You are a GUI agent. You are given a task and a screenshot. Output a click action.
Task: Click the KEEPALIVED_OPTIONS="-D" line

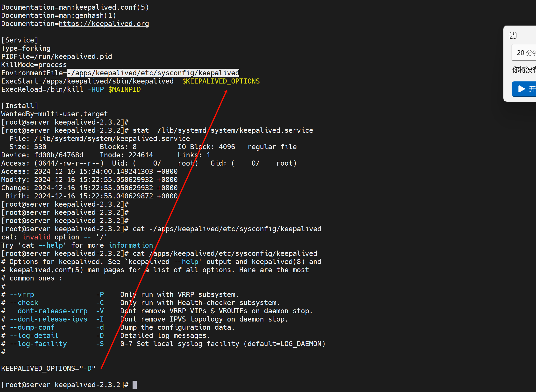48,368
